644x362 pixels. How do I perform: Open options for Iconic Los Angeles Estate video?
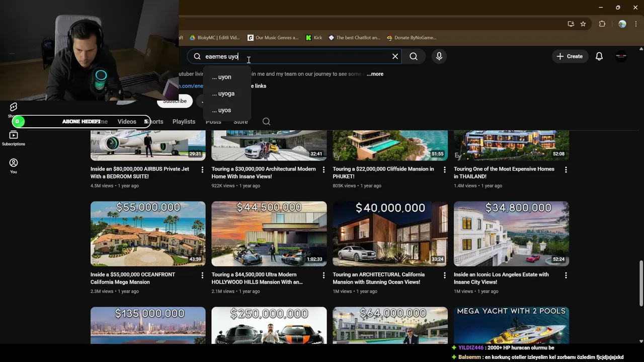(566, 276)
